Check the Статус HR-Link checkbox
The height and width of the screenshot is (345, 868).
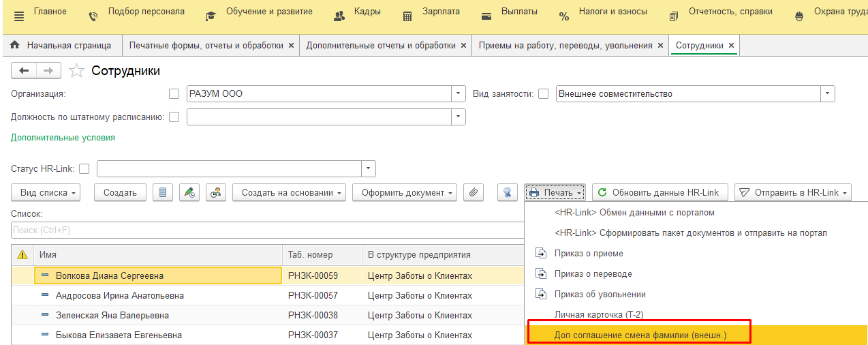point(84,169)
